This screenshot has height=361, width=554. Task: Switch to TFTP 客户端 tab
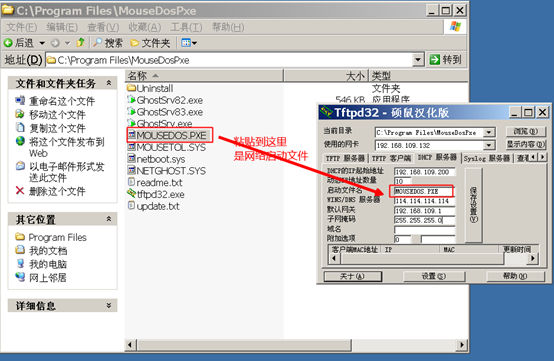[x=391, y=158]
